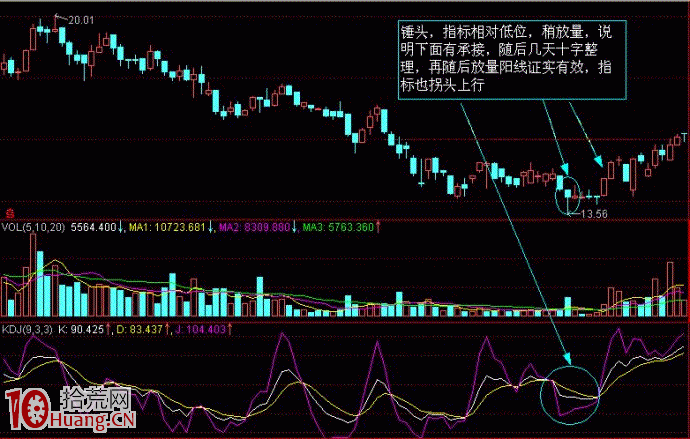
Task: Click the 20.01 high price label
Action: click(81, 20)
